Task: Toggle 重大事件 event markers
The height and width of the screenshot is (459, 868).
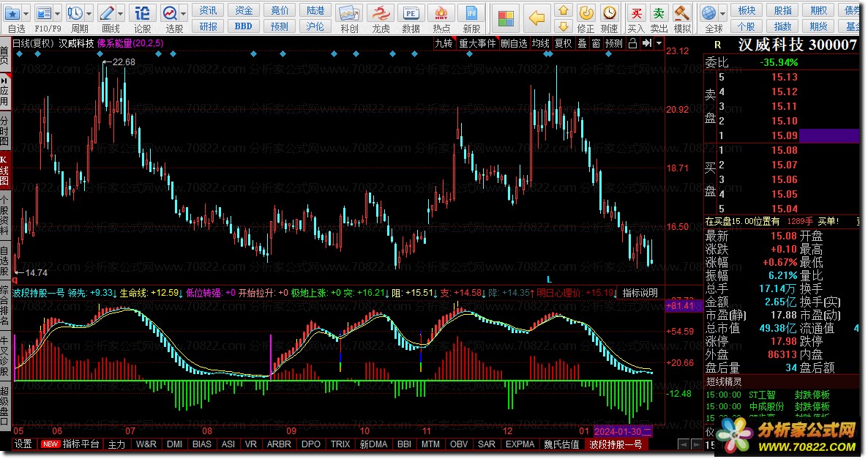Action: click(x=477, y=43)
